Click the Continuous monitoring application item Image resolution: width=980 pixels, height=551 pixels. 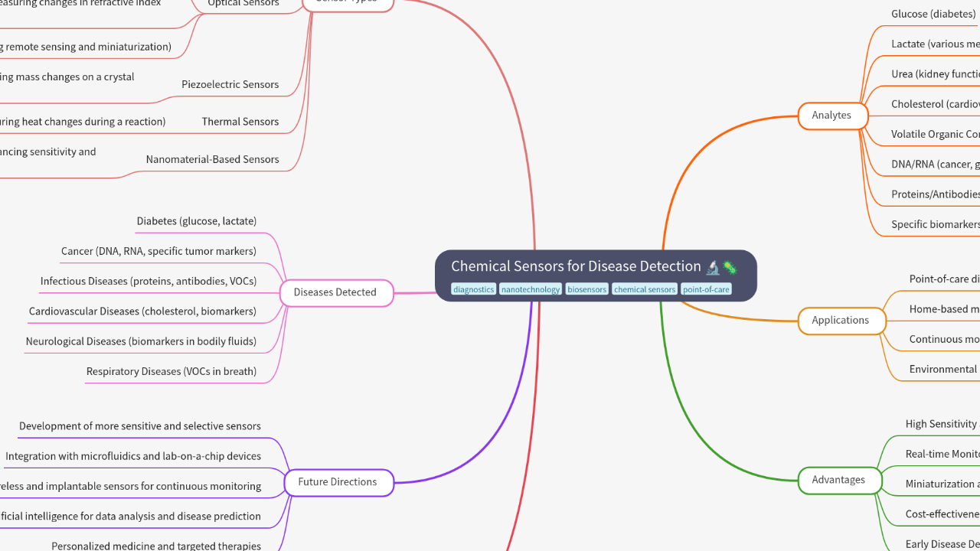point(944,339)
